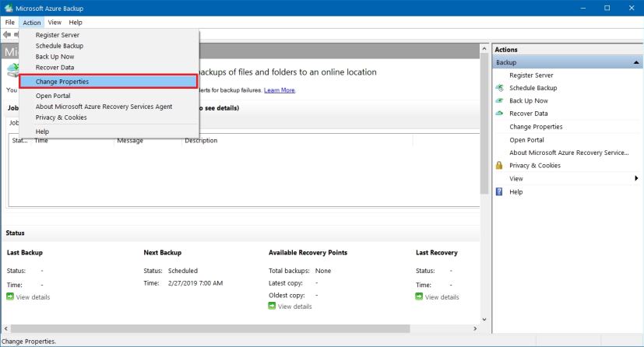
Task: Click Register Server in Actions pane
Action: click(x=531, y=75)
